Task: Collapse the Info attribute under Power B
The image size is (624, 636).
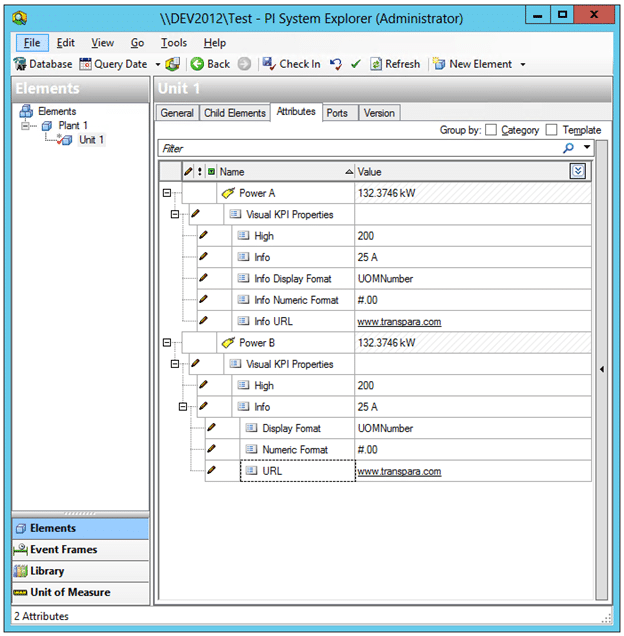Action: 182,407
